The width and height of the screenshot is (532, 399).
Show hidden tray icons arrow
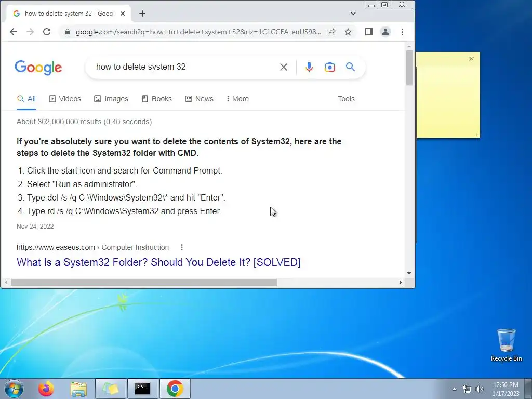coord(454,389)
